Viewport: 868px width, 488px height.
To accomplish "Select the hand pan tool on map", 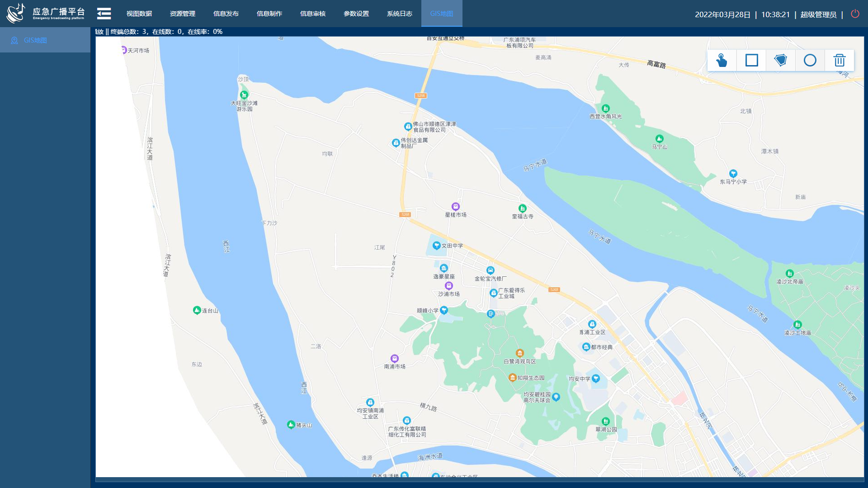I will pyautogui.click(x=722, y=60).
